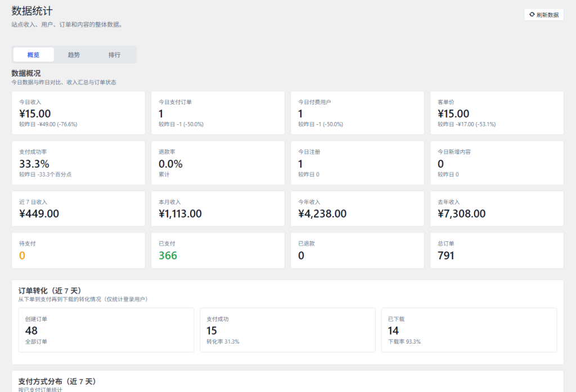Select the 创建订单 48 conversion card
The height and width of the screenshot is (392, 576).
point(106,330)
